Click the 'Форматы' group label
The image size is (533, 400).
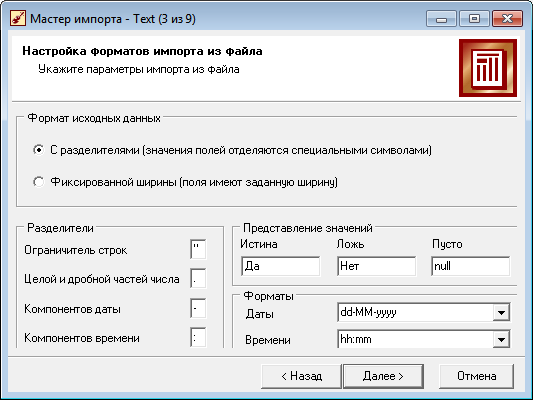point(268,296)
